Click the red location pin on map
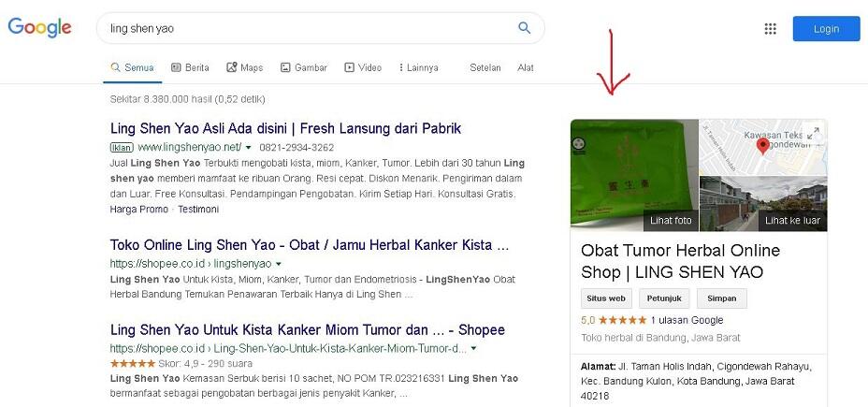868x407 pixels. pos(763,147)
